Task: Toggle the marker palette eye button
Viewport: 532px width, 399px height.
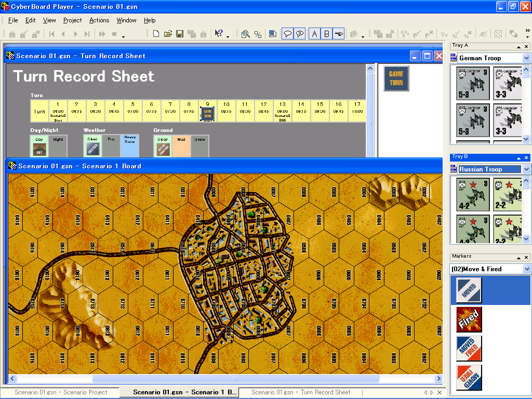Action: (339, 34)
